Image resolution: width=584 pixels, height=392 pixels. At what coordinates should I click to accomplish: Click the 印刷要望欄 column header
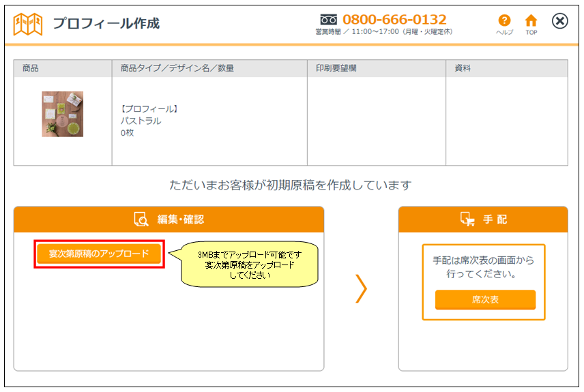coord(336,68)
